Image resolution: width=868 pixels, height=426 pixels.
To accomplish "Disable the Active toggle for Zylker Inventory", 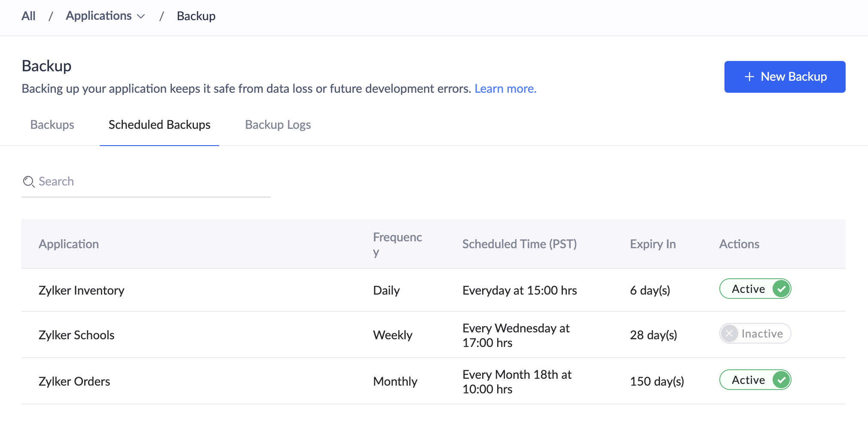I will 755,289.
